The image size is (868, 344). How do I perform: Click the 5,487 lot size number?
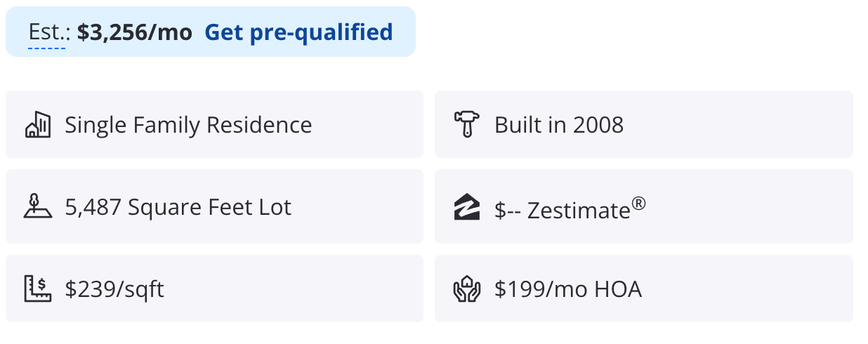(x=93, y=208)
